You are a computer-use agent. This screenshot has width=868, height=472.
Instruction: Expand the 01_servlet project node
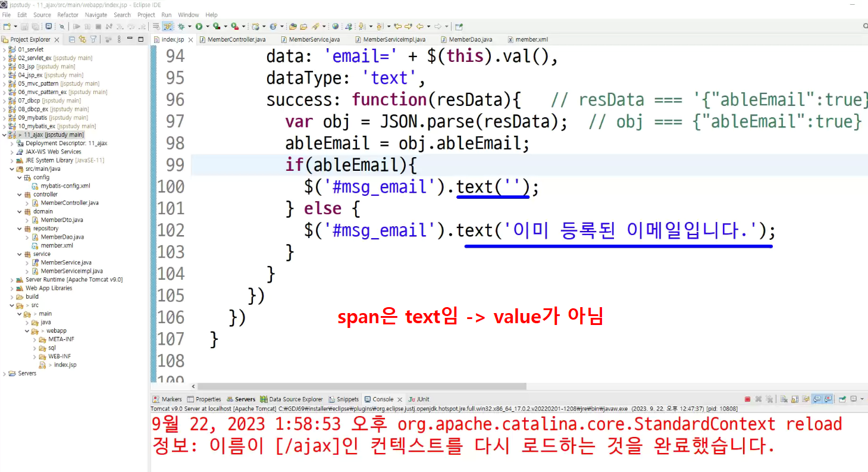pyautogui.click(x=4, y=49)
